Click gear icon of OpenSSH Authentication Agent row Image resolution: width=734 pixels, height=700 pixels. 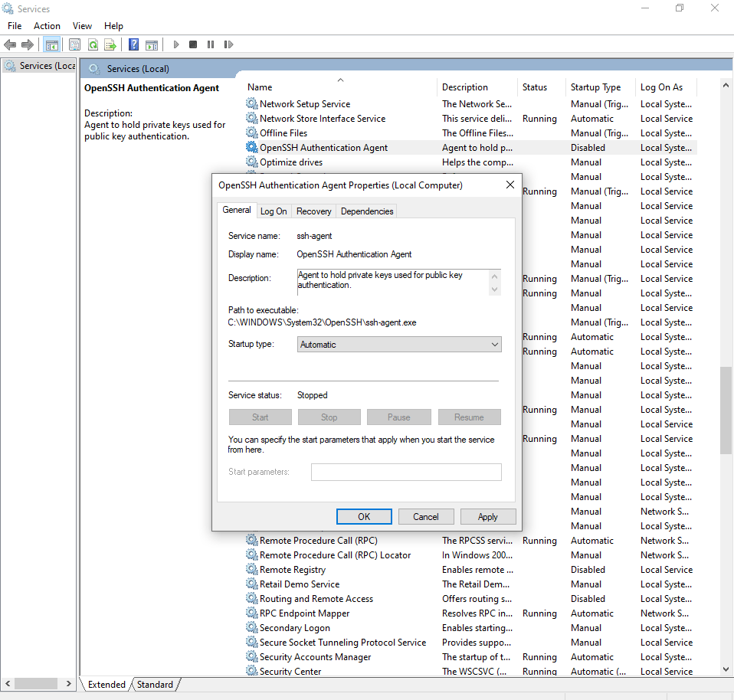[x=252, y=147]
